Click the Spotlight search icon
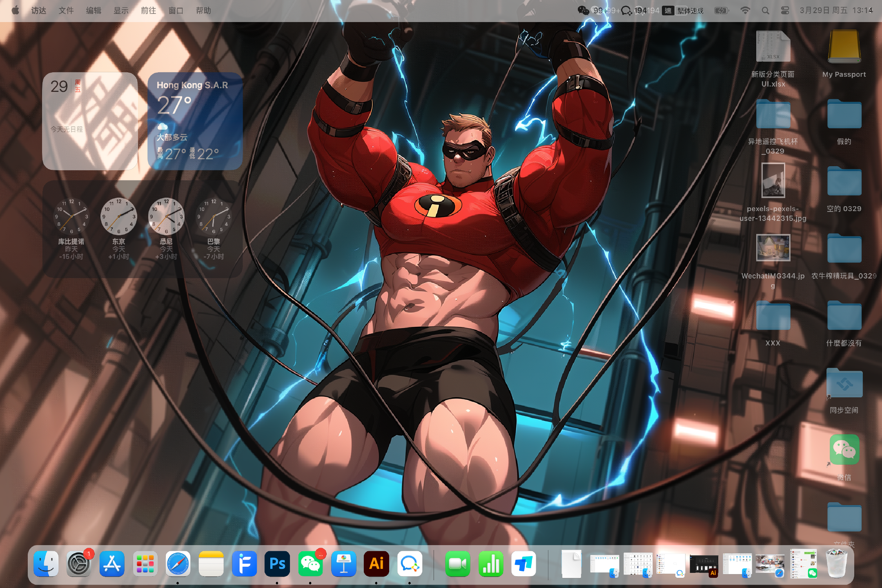This screenshot has height=588, width=882. click(x=765, y=11)
